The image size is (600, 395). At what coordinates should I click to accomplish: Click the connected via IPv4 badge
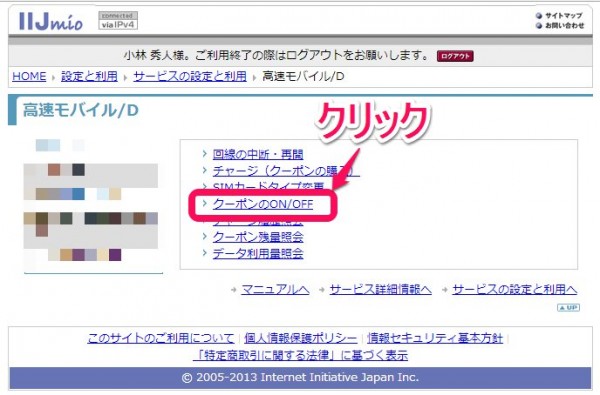click(x=118, y=20)
